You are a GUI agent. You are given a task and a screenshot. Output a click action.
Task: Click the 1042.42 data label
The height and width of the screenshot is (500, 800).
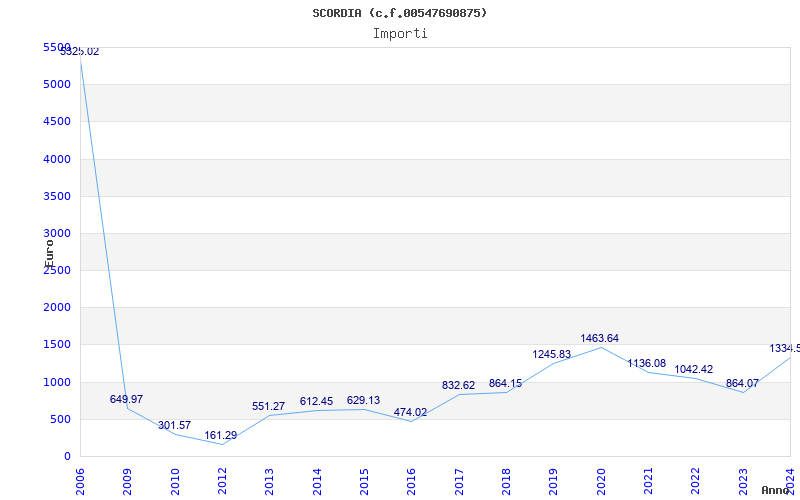point(693,369)
